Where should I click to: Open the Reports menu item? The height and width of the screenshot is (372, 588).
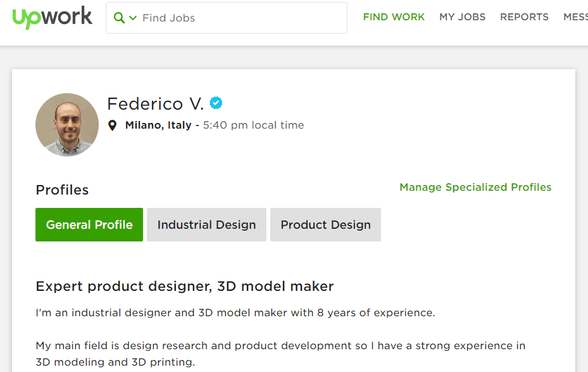(524, 17)
